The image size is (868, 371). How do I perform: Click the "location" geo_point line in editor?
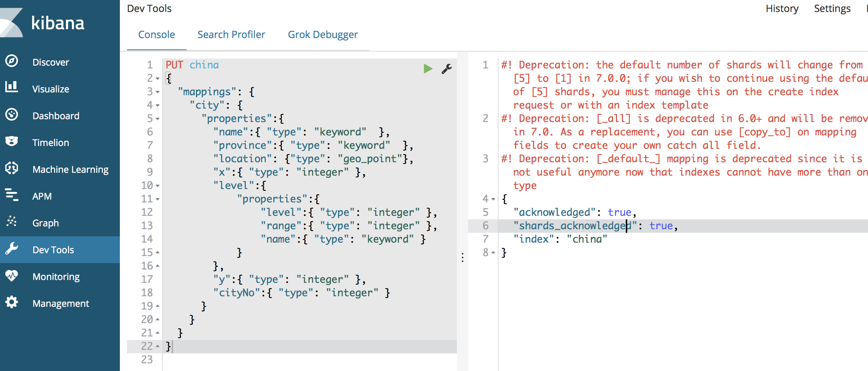tap(313, 159)
